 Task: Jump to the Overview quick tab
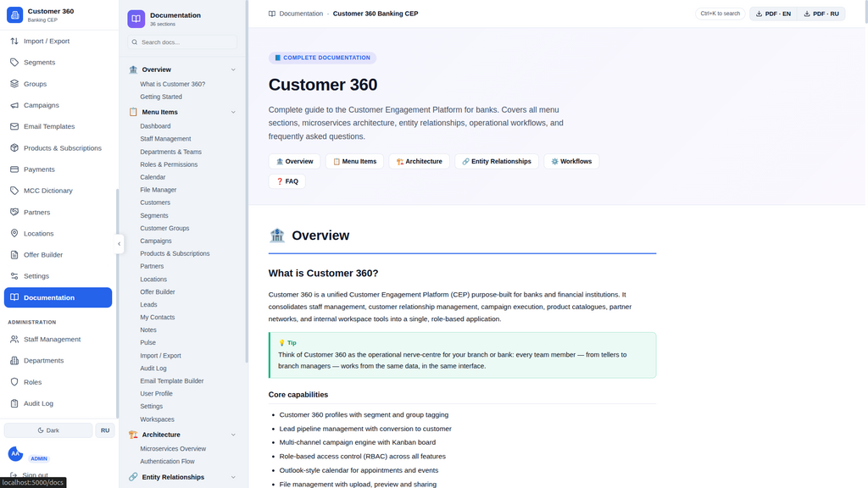coord(294,162)
